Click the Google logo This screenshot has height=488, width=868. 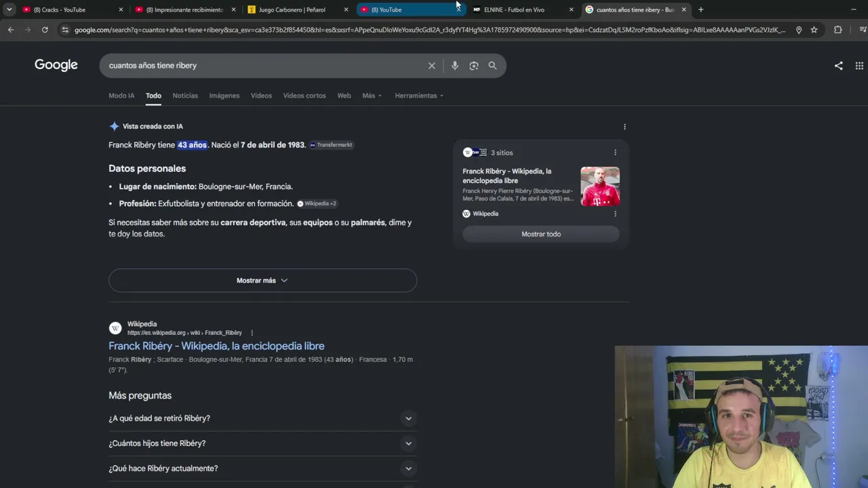click(x=56, y=65)
